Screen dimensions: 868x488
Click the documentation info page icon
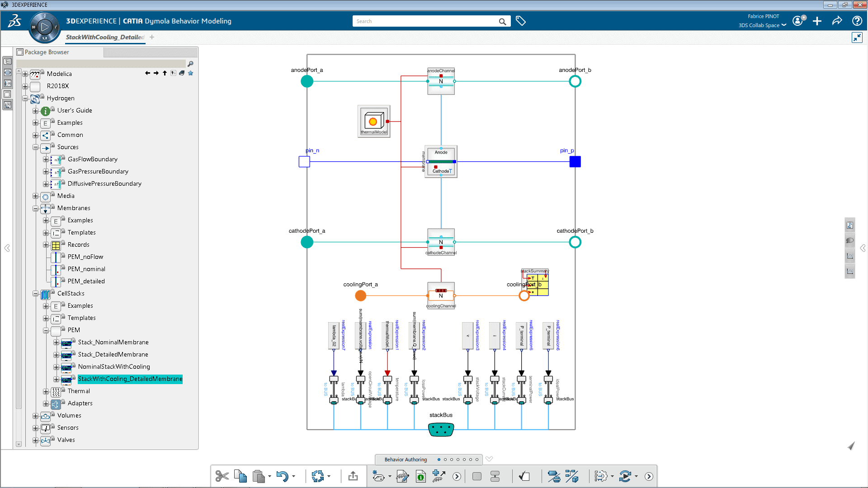[x=421, y=476]
